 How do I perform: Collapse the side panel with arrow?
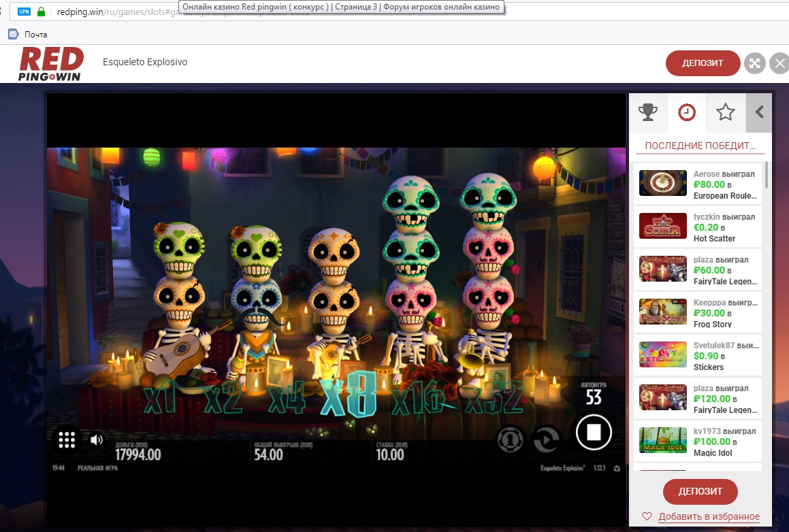pyautogui.click(x=759, y=112)
